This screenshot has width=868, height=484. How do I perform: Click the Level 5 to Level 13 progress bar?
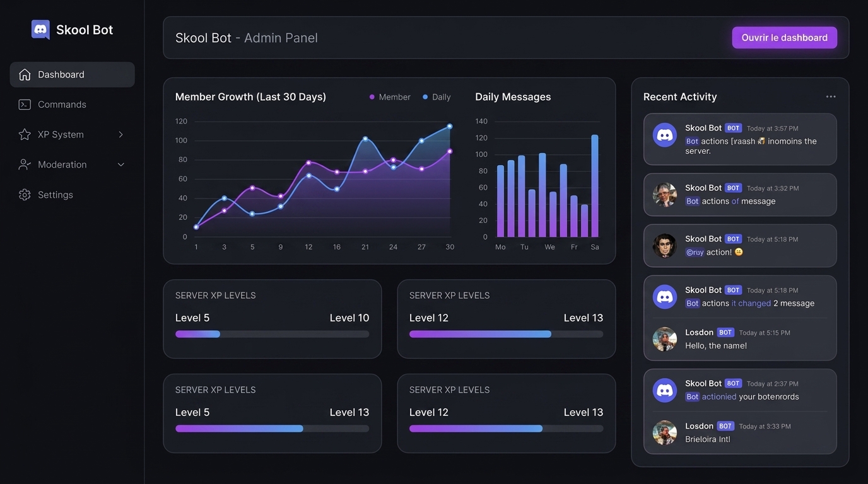tap(273, 429)
